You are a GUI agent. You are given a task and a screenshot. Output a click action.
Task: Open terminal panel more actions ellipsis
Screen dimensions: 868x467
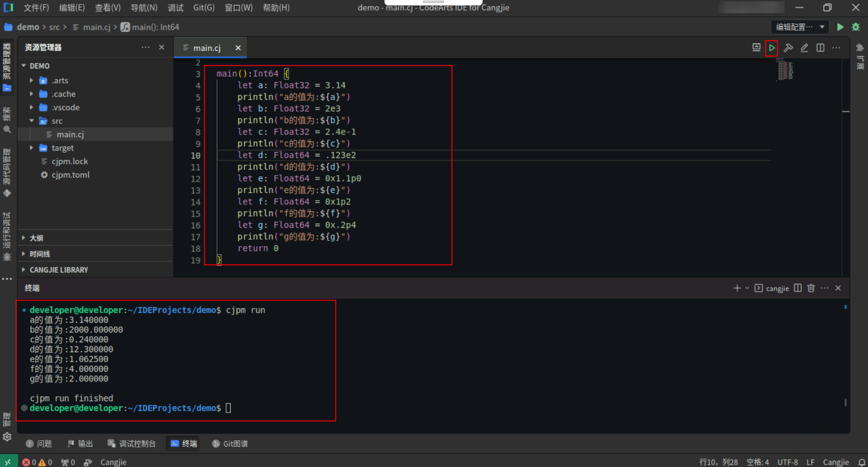[825, 288]
